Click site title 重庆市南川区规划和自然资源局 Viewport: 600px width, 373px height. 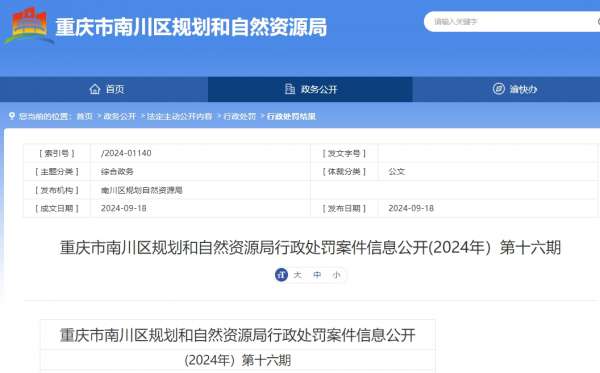point(191,27)
